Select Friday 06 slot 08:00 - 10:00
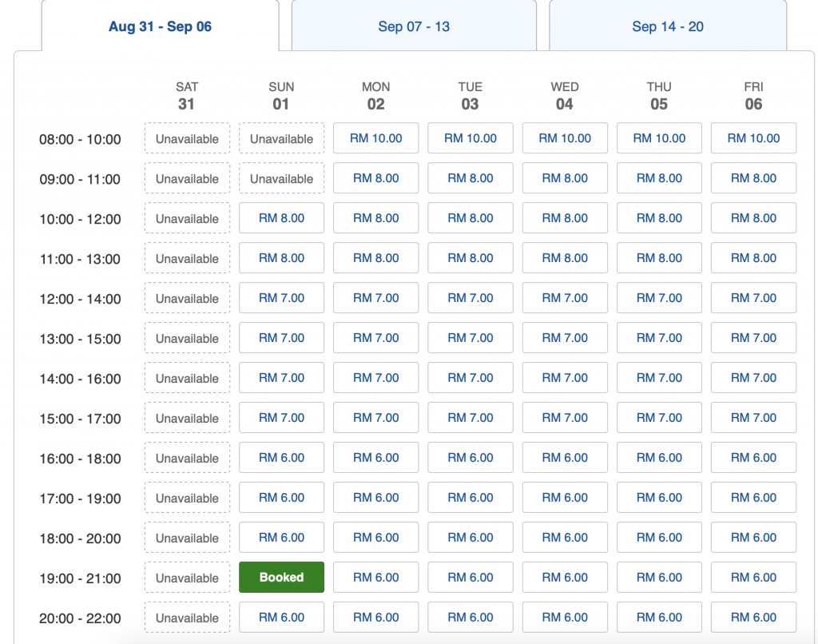The image size is (818, 644). point(753,138)
